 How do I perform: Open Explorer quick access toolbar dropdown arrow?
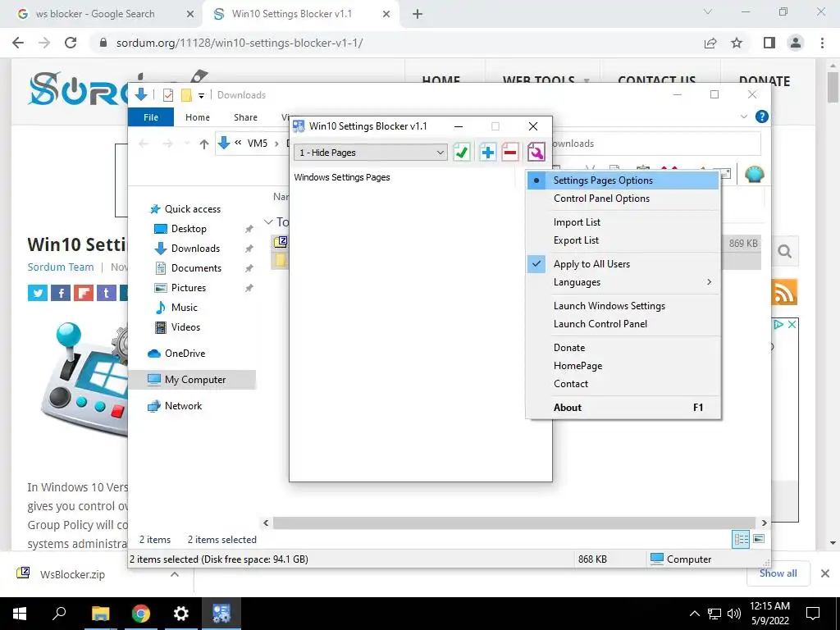click(202, 95)
